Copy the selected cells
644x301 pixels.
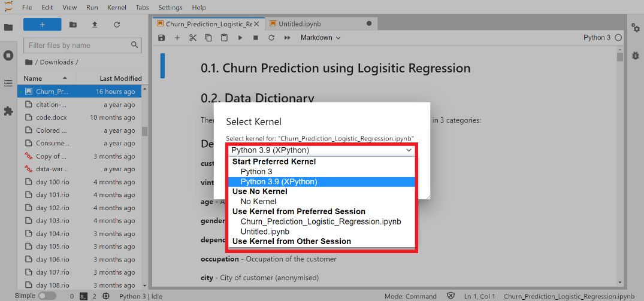coord(208,38)
